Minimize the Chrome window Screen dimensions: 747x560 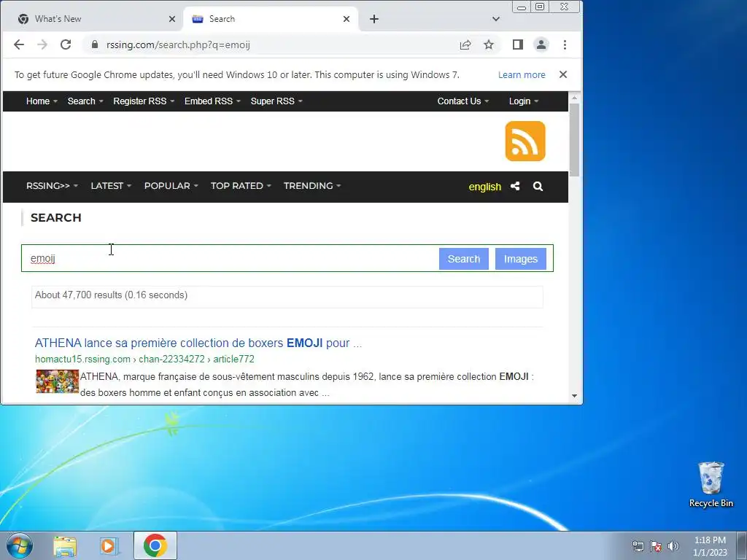pyautogui.click(x=522, y=7)
